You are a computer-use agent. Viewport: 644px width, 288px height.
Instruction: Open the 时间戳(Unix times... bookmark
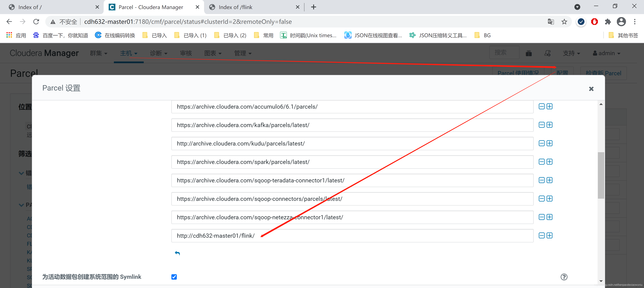308,35
